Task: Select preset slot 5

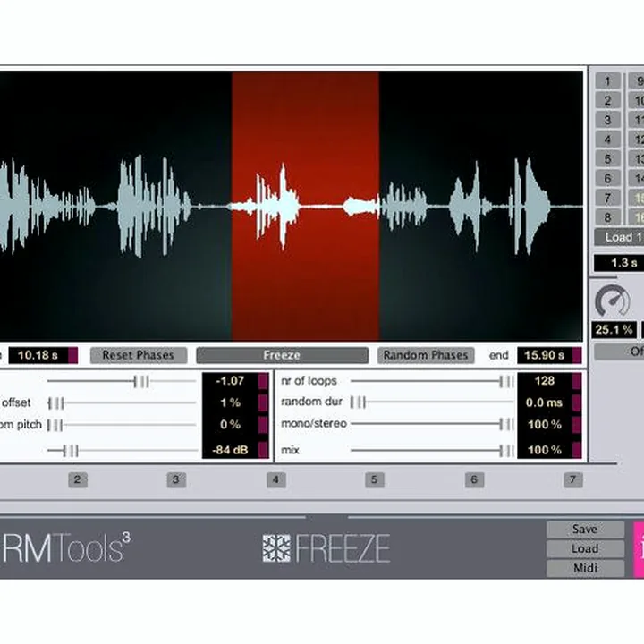Action: coord(607,159)
